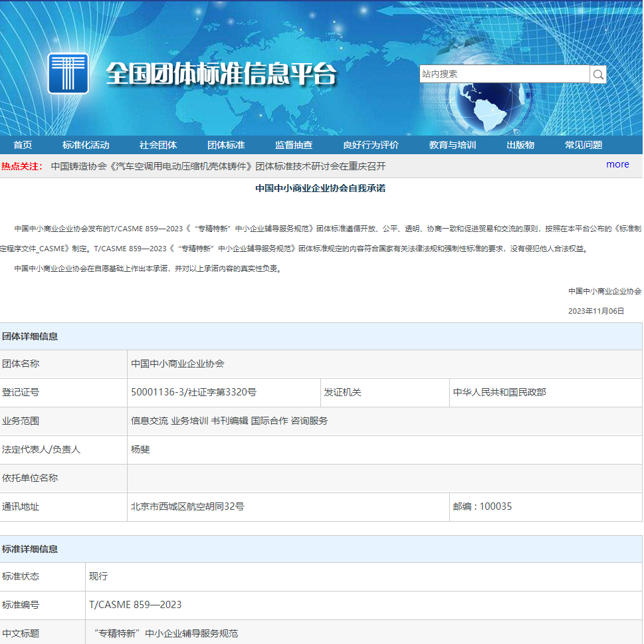Click the 中文标题 value “专精特新”中小企业辅导服务规范
Screen dimensions: 644x644
166,633
